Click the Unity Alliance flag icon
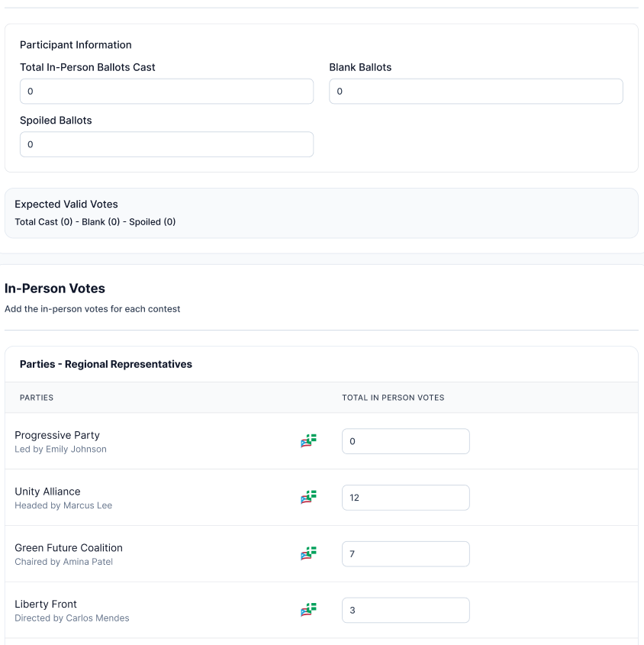The image size is (644, 645). pos(308,497)
